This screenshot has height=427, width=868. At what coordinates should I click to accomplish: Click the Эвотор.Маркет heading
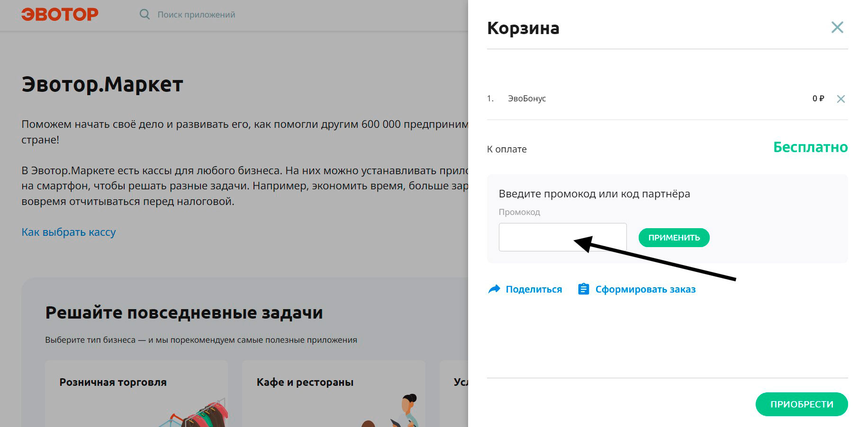tap(102, 84)
